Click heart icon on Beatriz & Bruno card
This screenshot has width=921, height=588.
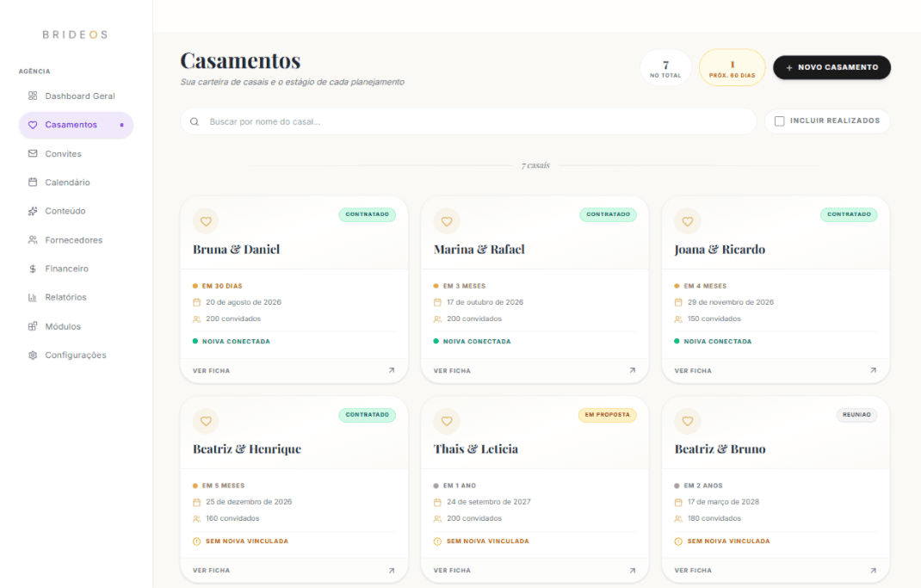[x=687, y=421]
